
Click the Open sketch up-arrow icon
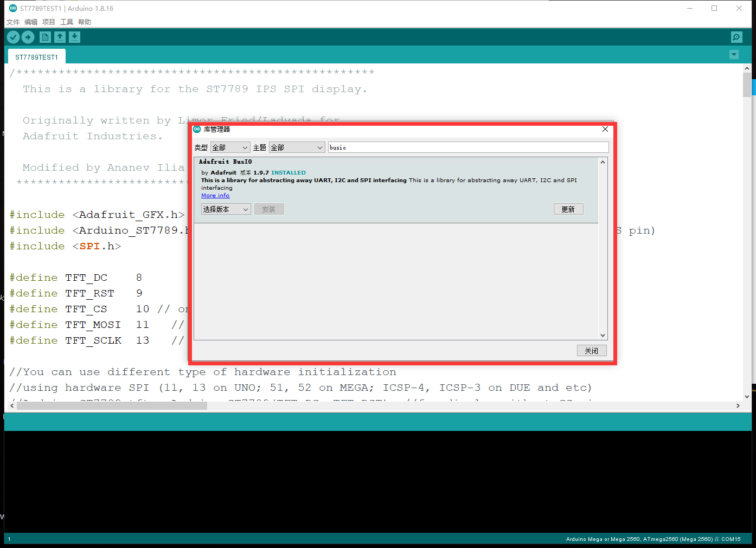pos(60,37)
